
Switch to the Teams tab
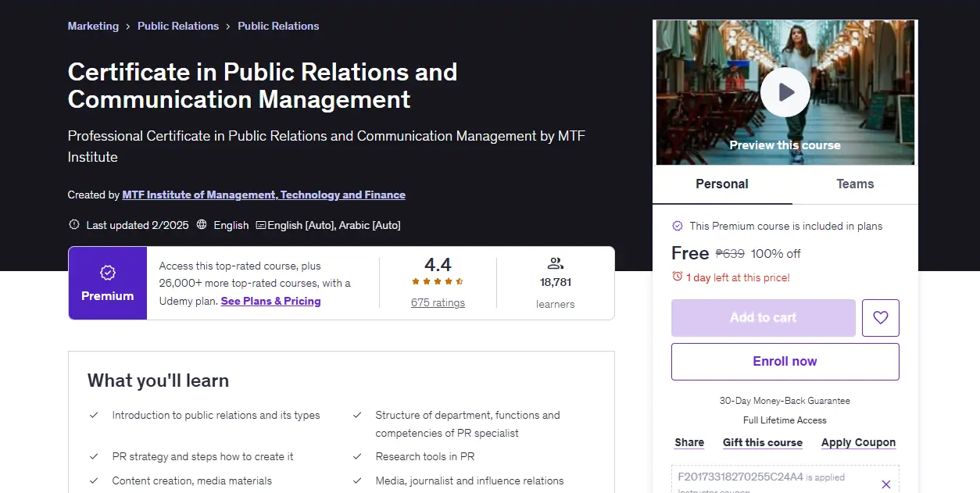click(x=855, y=184)
